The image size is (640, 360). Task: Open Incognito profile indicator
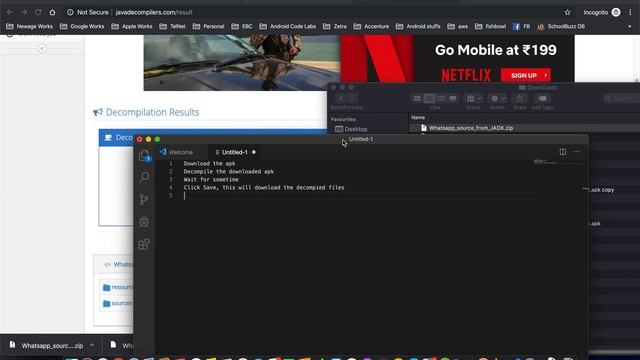[x=602, y=12]
